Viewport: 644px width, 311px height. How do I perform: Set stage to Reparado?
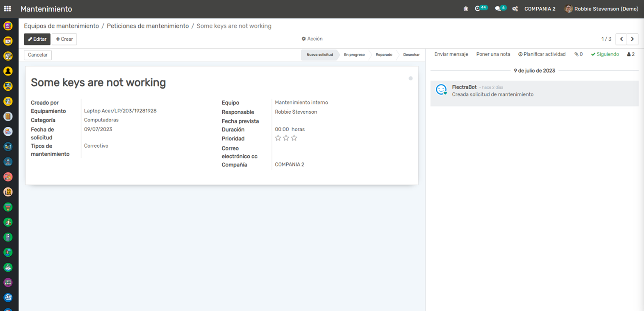[x=384, y=55]
